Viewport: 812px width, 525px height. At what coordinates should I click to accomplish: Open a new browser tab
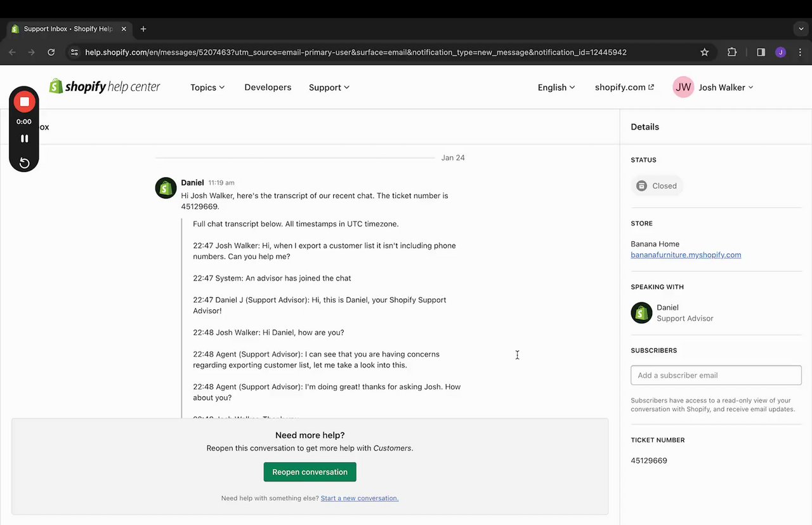click(143, 29)
